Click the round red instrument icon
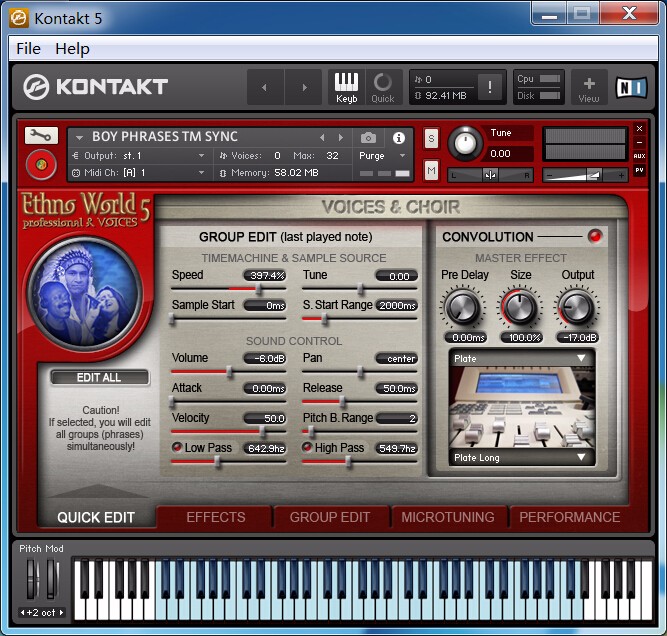 click(x=41, y=165)
